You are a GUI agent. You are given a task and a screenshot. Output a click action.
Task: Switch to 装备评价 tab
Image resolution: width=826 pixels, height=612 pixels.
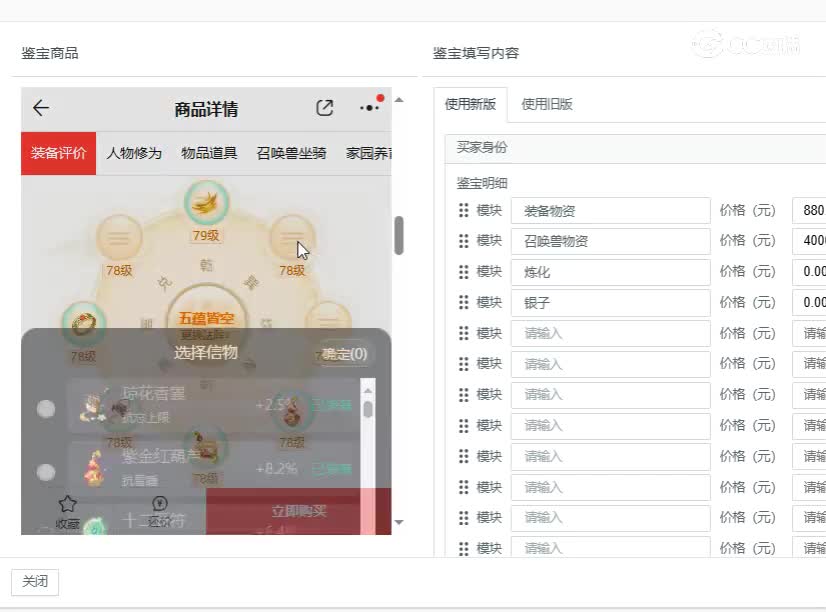(x=58, y=153)
